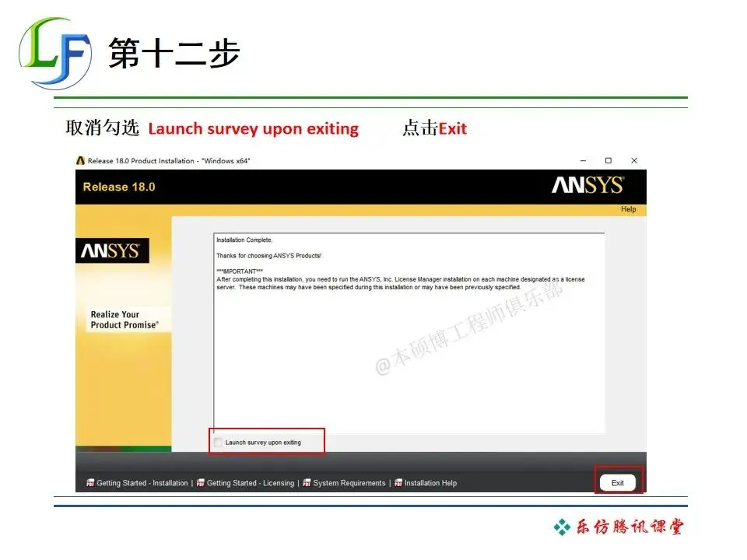Close the Product Installation window
747x560 pixels.
[x=634, y=160]
